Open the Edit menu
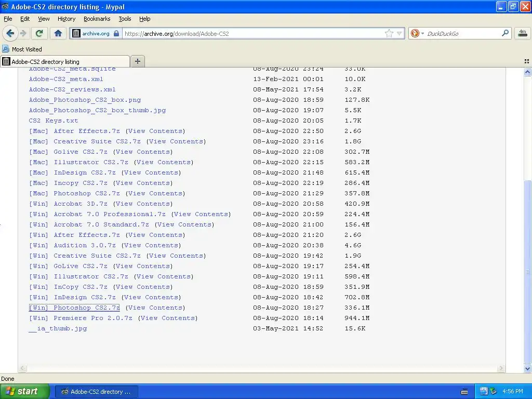 25,19
